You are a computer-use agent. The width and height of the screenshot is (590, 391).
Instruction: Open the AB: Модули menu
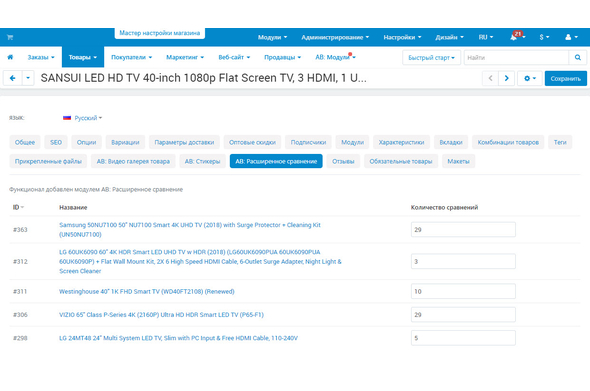[335, 57]
